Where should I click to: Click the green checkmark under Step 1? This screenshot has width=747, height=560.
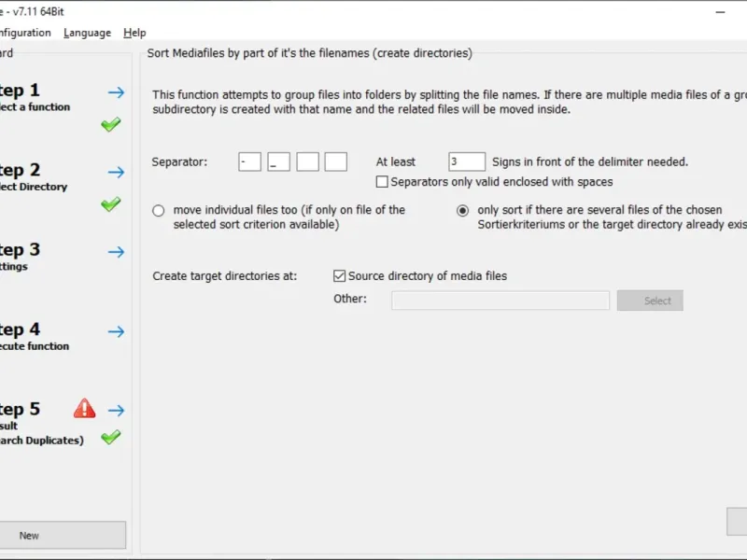coord(111,124)
